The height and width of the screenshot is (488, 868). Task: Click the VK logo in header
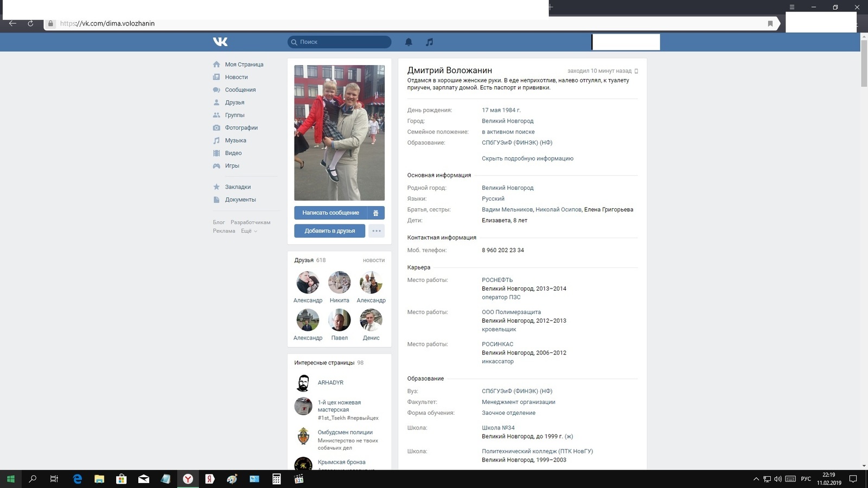[x=220, y=42]
